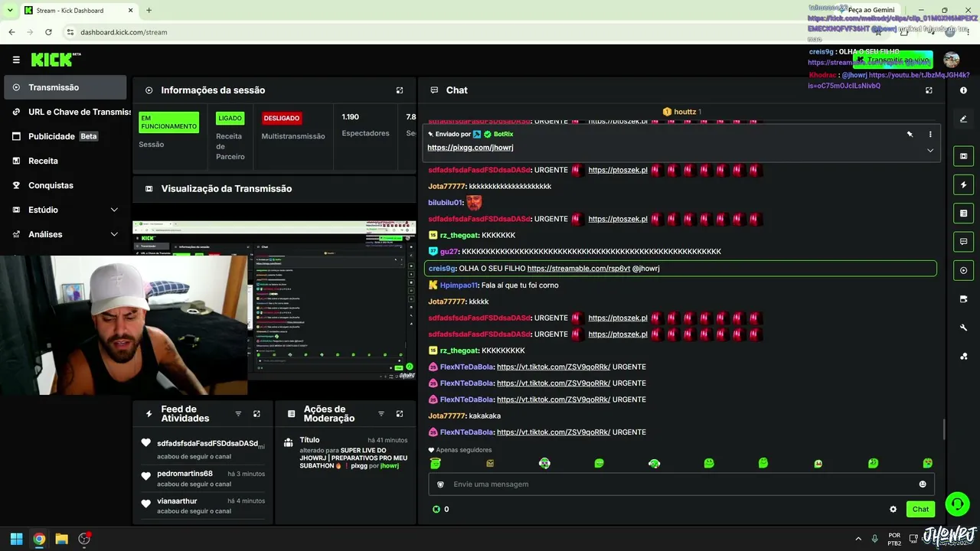
Task: Click the shield icon in message box
Action: [440, 484]
